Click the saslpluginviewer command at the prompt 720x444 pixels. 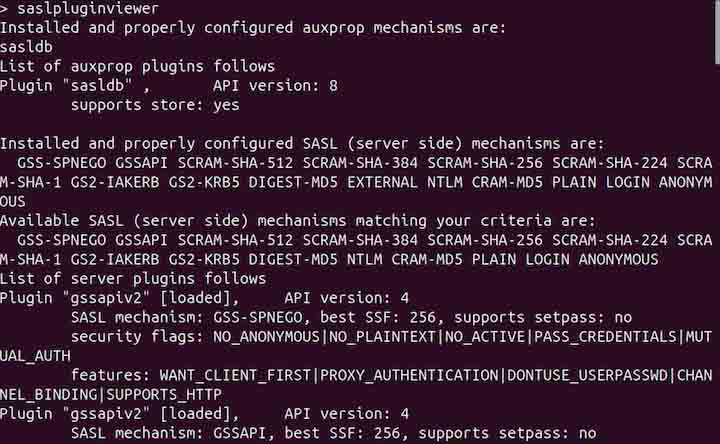pos(88,9)
